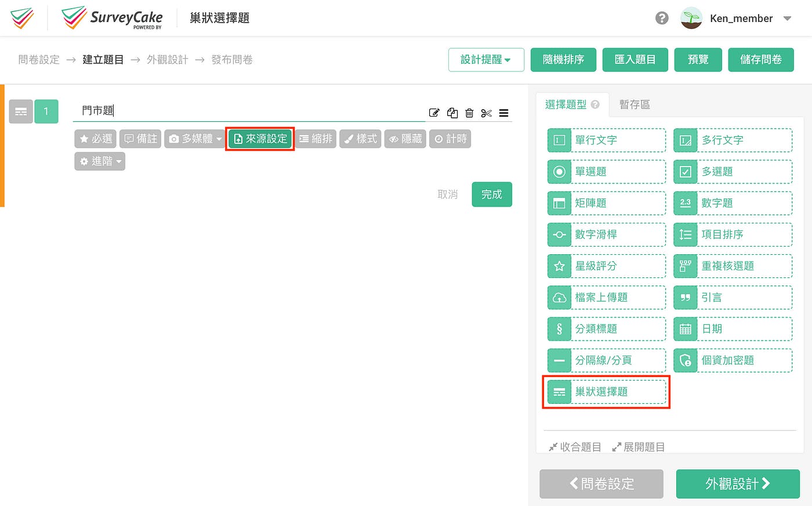This screenshot has width=812, height=506.
Task: Click the 預覽 preview button
Action: [698, 60]
